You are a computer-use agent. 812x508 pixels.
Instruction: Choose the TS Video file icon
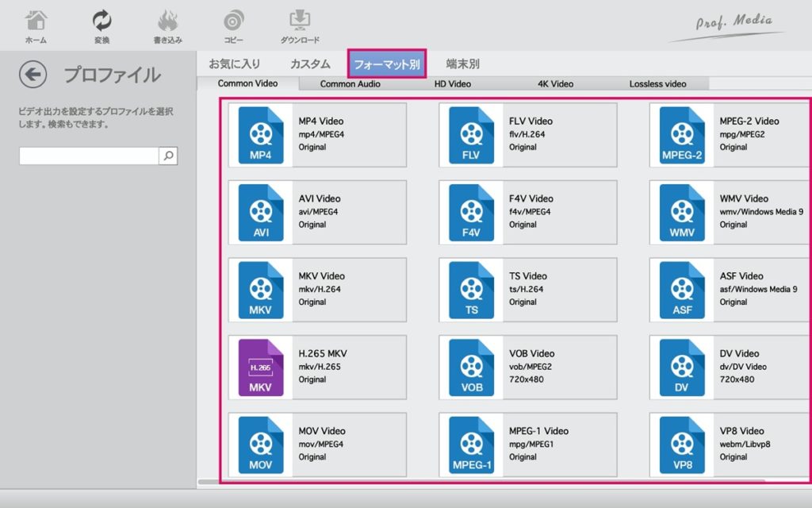tap(471, 291)
